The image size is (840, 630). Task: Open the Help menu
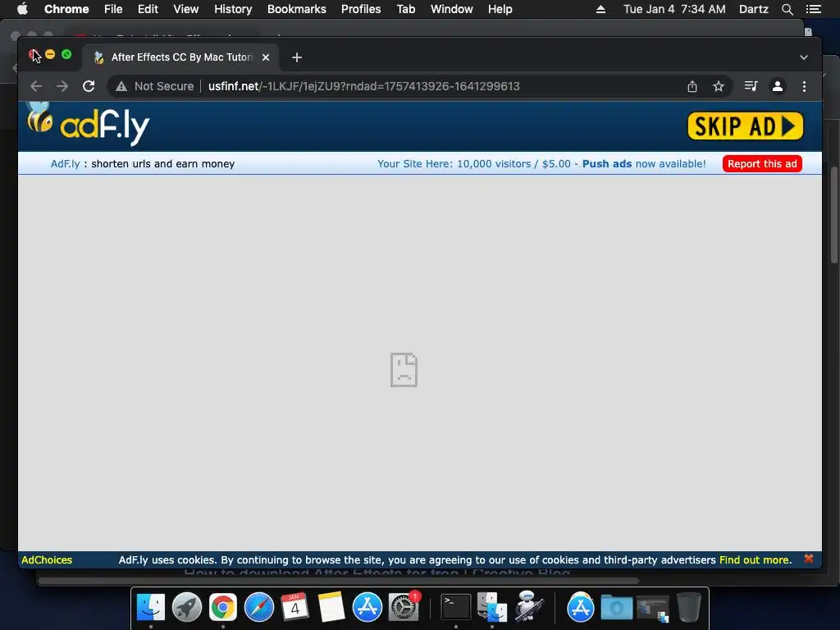(500, 9)
